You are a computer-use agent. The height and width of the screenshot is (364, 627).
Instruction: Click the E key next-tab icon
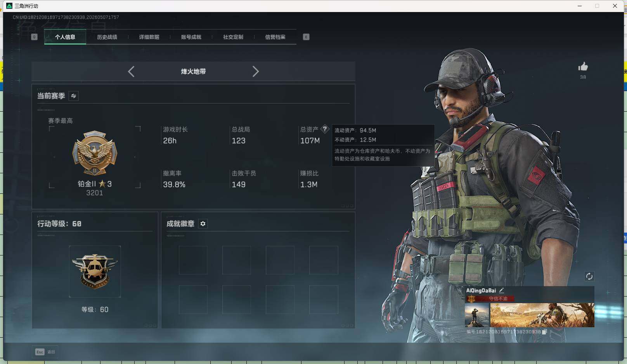(306, 37)
